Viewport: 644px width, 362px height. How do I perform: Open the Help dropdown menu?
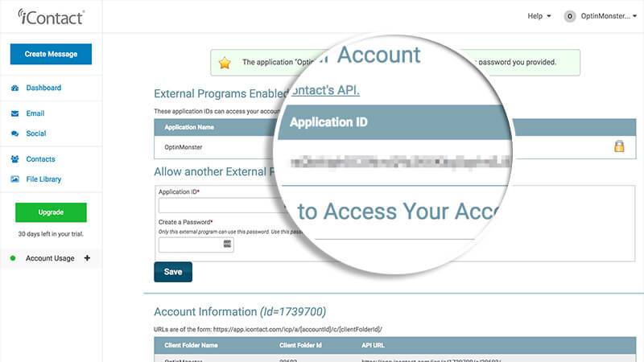539,16
